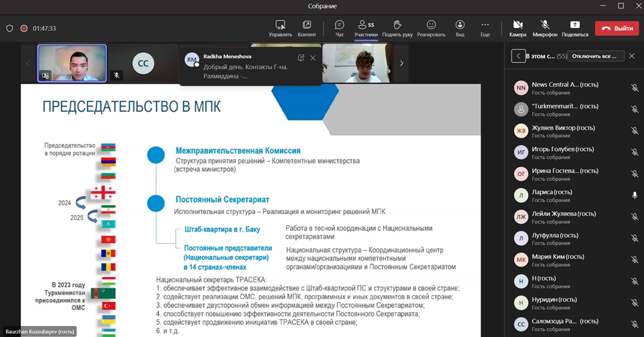Viewport: 644px width, 337px height.
Task: Click the МК avatar circle
Action: (x=521, y=260)
